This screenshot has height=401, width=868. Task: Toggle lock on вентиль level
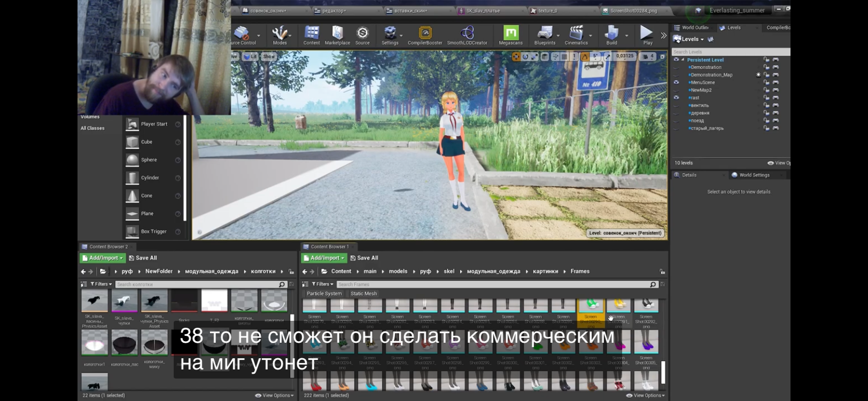click(x=766, y=105)
